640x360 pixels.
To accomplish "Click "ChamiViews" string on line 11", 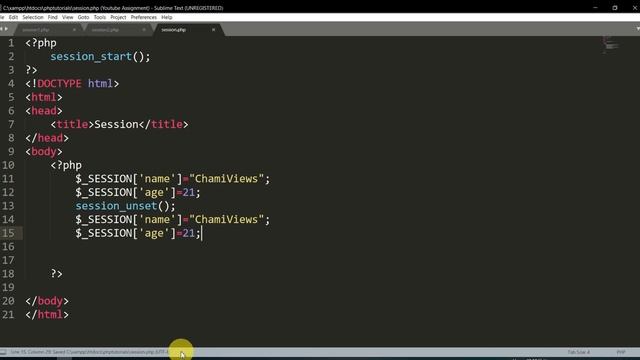I will pyautogui.click(x=226, y=179).
